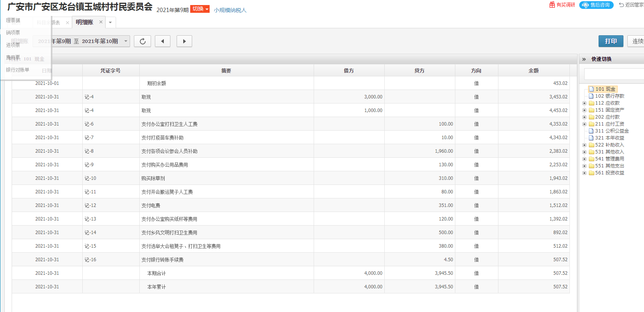Select 102 银行存款 account in tree

coord(609,96)
